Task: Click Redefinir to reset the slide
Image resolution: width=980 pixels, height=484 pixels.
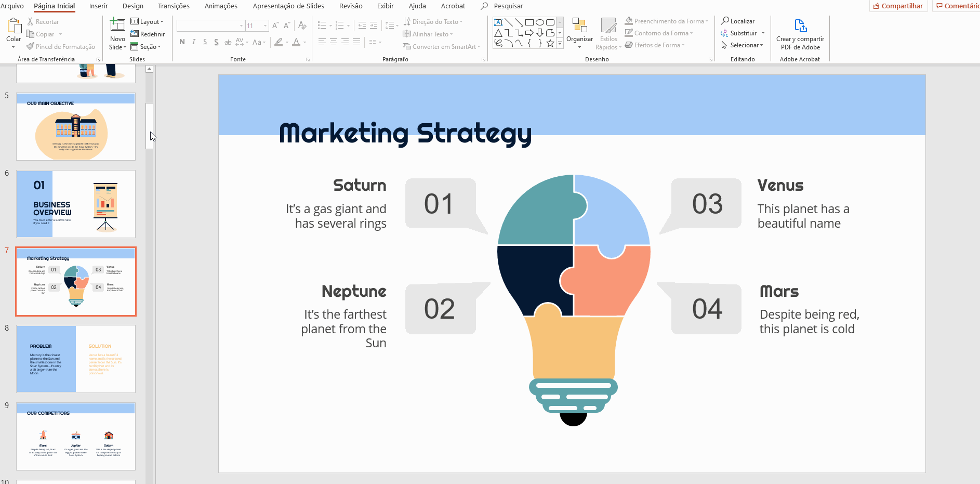Action: (148, 34)
